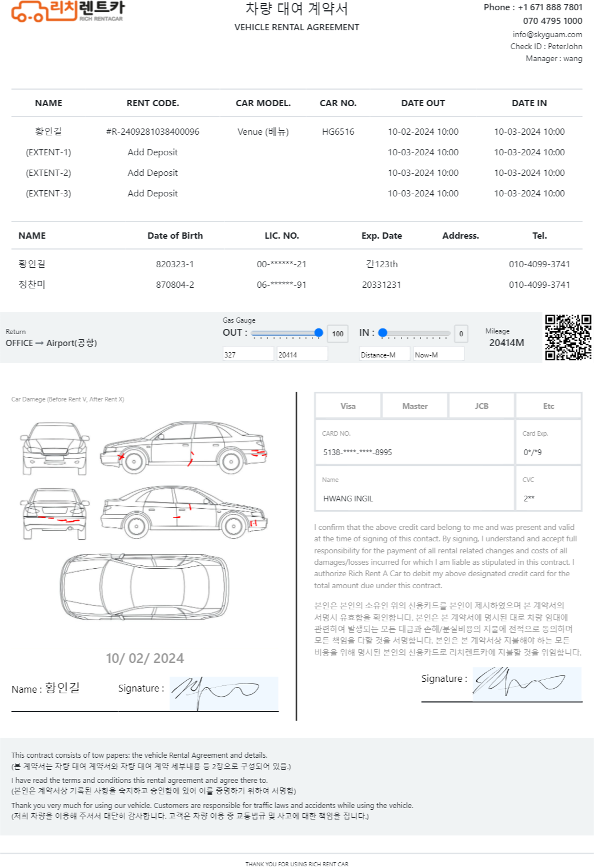594x868 pixels.
Task: Adjust the IN gas gauge slider
Action: pyautogui.click(x=416, y=333)
